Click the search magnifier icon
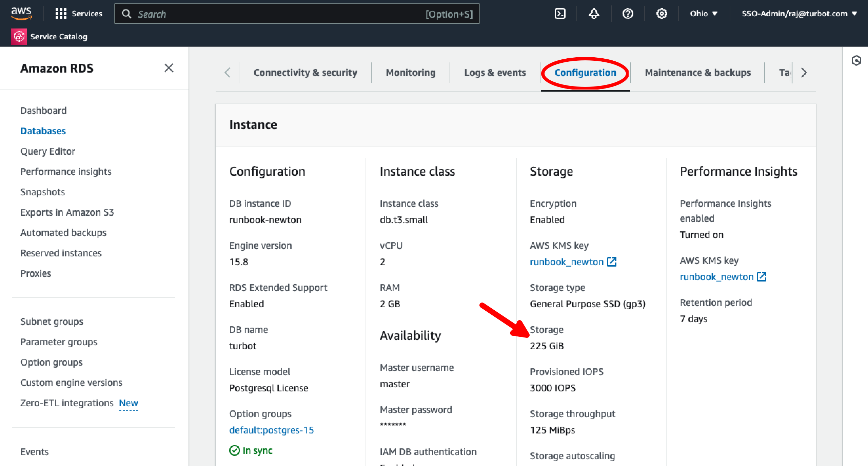The height and width of the screenshot is (466, 868). click(x=127, y=14)
